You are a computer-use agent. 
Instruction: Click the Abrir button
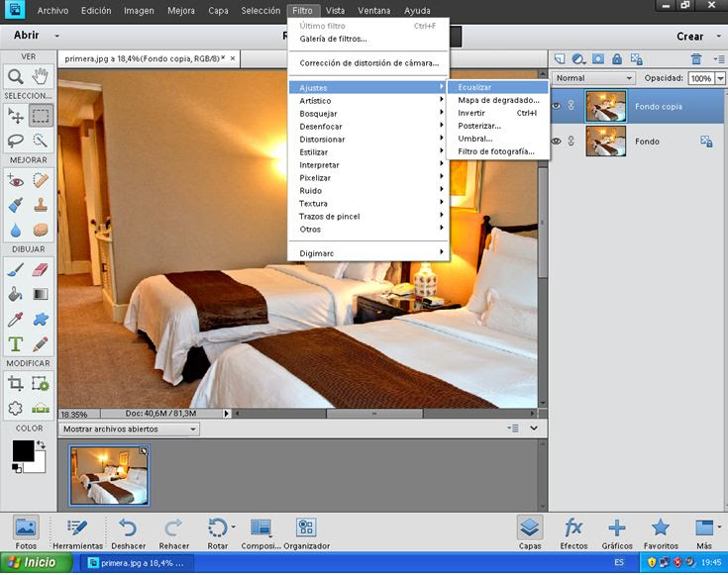27,36
